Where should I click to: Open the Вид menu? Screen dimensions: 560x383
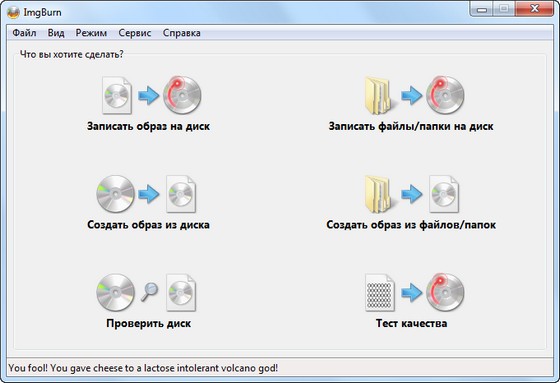click(x=56, y=33)
